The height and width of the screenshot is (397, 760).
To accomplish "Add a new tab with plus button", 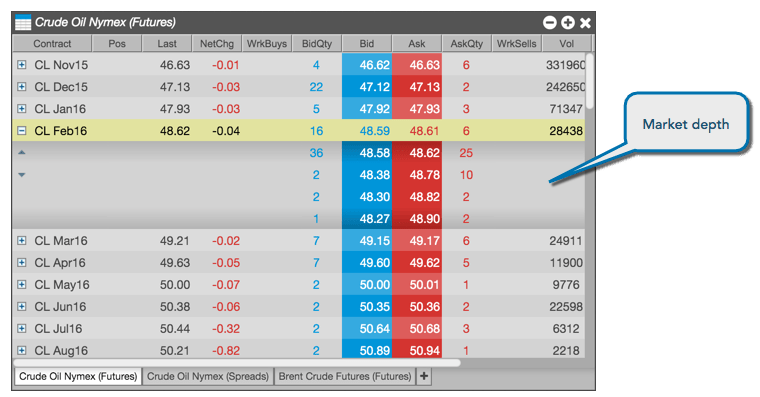I will click(424, 376).
